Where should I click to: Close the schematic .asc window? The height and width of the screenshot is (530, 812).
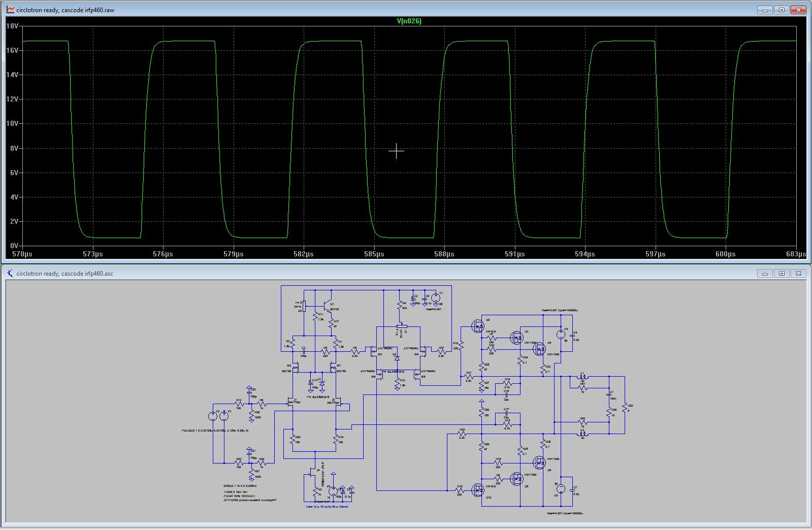coord(799,273)
